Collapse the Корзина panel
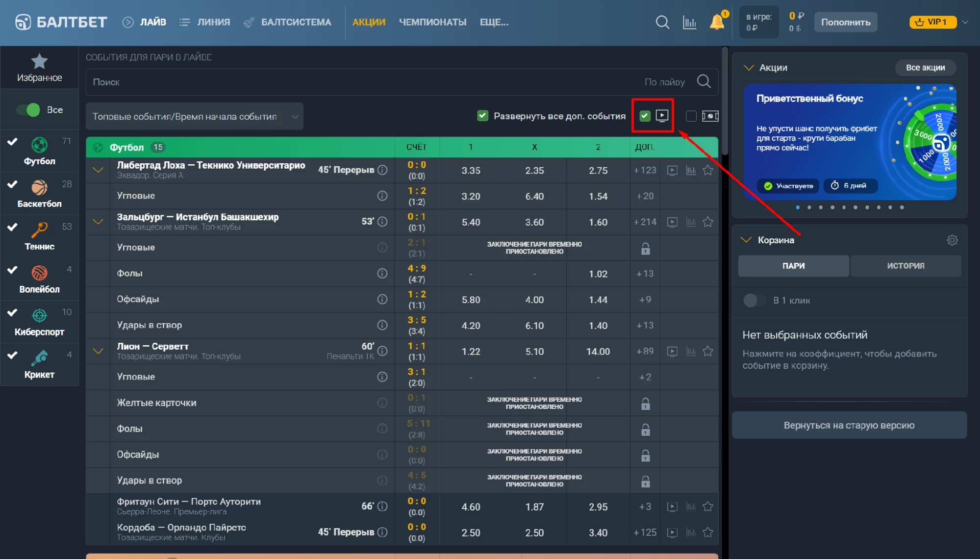This screenshot has height=559, width=980. [746, 240]
